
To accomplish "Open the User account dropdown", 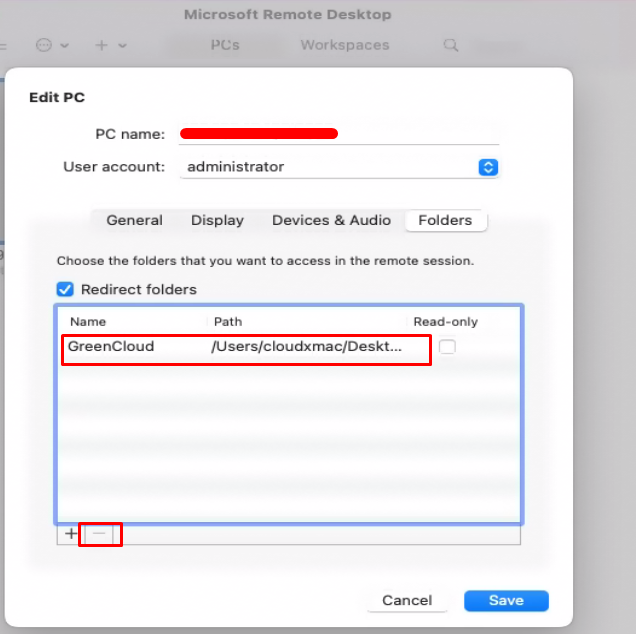I will point(339,167).
